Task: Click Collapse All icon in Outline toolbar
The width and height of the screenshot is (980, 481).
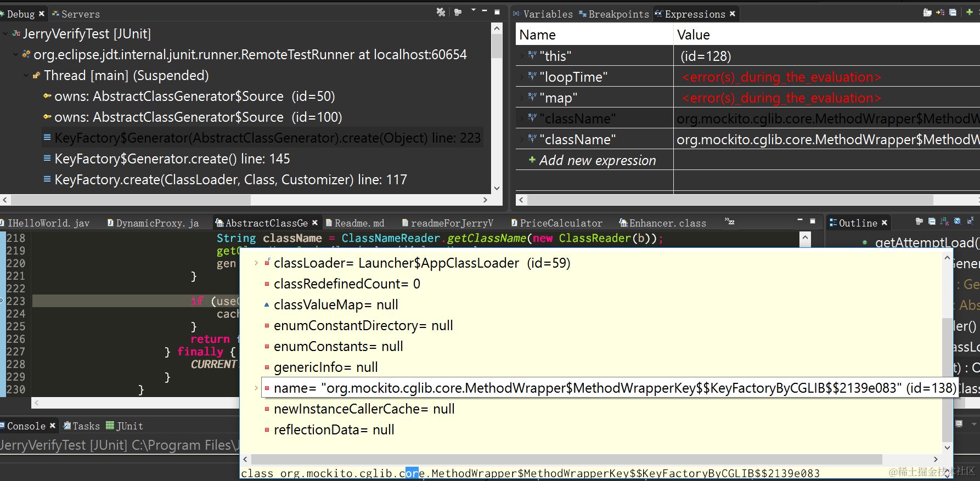Action: point(932,221)
